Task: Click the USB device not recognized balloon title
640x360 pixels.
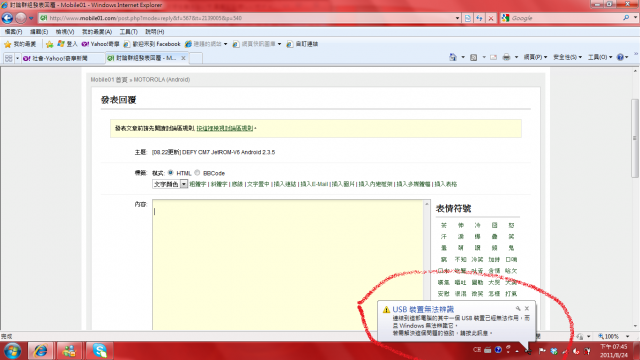Action: (423, 309)
